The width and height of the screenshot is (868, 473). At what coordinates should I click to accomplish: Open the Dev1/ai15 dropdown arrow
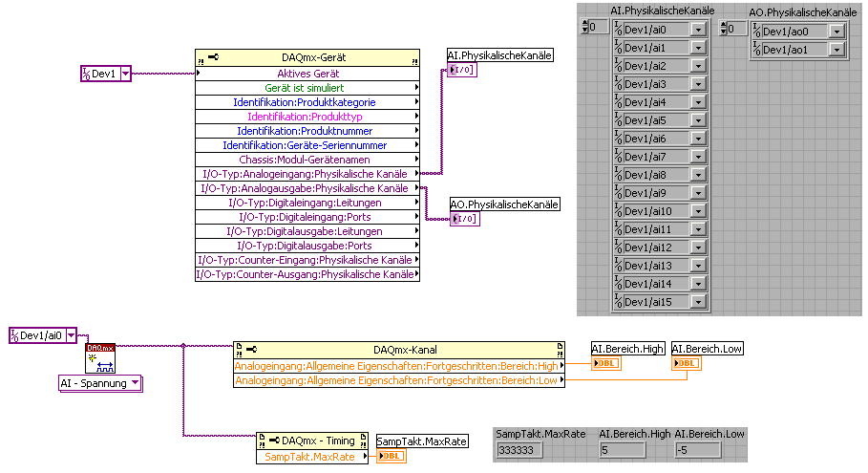point(699,302)
